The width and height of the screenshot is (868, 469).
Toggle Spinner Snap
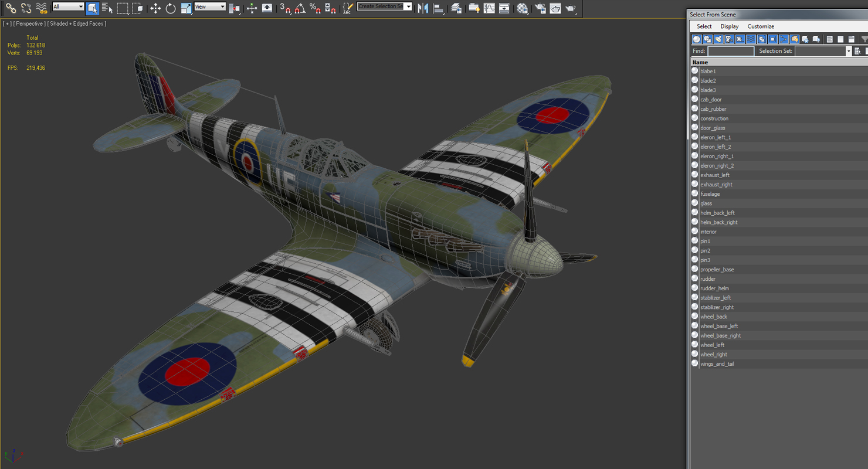coord(331,8)
